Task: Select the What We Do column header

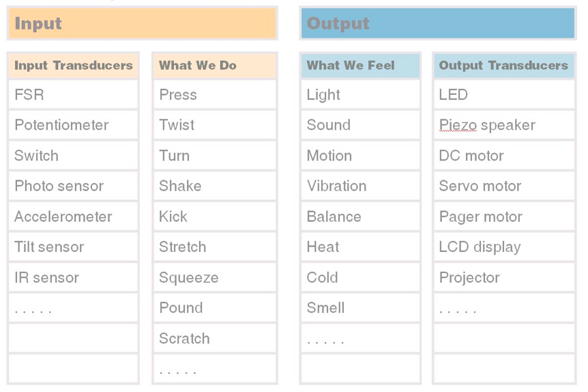Action: 214,66
